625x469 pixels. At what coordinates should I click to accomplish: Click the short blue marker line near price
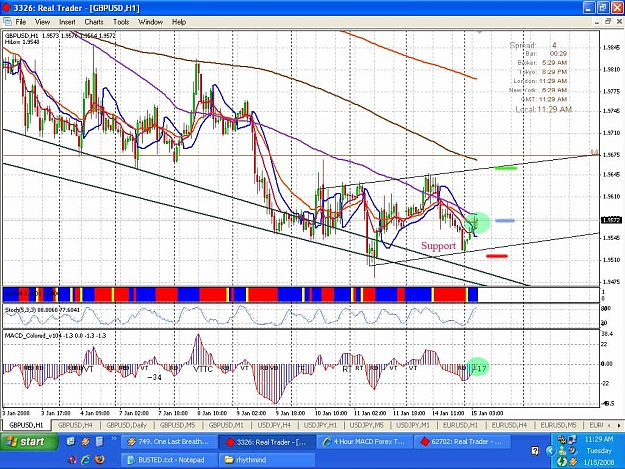pyautogui.click(x=505, y=220)
